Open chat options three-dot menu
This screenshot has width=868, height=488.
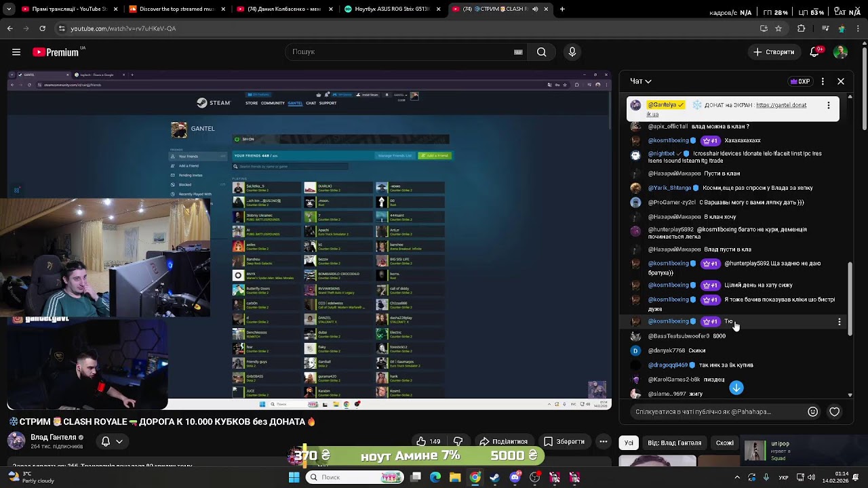(x=823, y=81)
